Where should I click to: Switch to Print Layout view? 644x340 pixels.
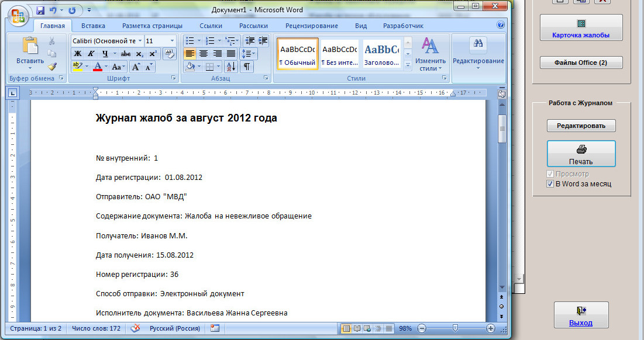[x=346, y=328]
